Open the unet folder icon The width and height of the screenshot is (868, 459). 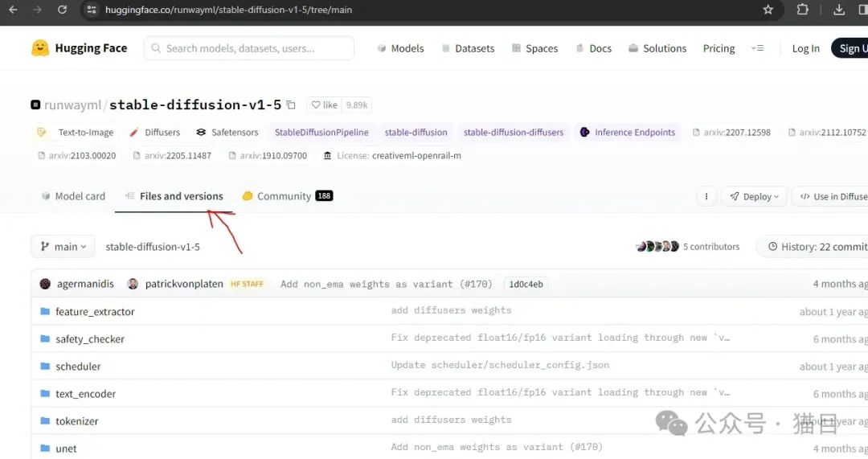click(x=45, y=448)
